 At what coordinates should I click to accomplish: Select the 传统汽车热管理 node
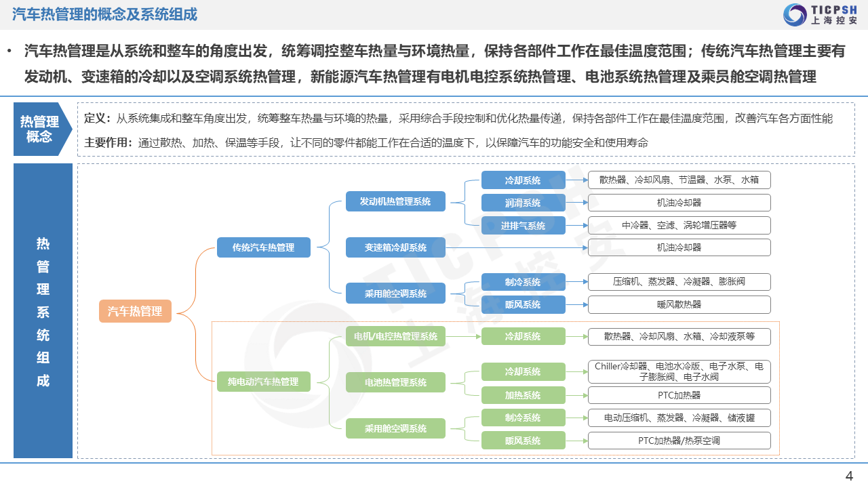click(x=263, y=247)
